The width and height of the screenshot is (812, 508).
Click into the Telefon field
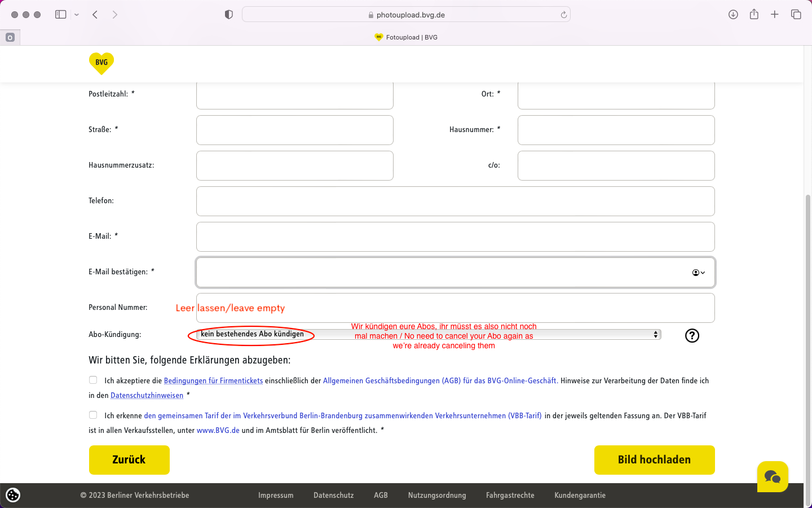click(x=456, y=202)
